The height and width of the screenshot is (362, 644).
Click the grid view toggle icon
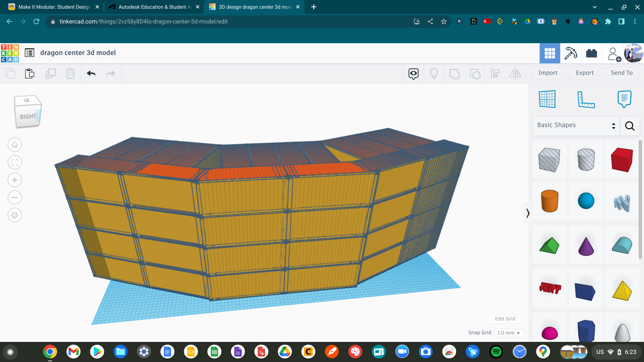click(549, 53)
